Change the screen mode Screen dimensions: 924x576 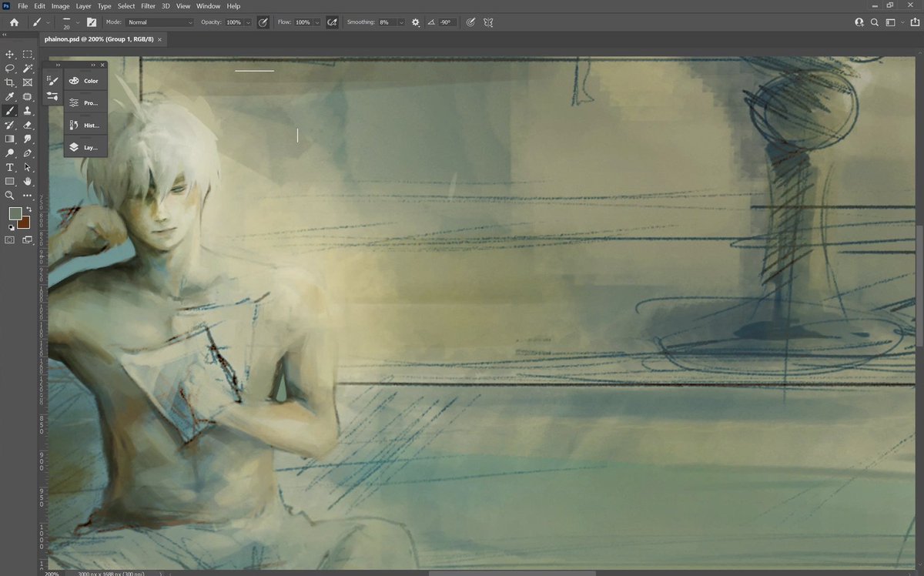click(28, 239)
